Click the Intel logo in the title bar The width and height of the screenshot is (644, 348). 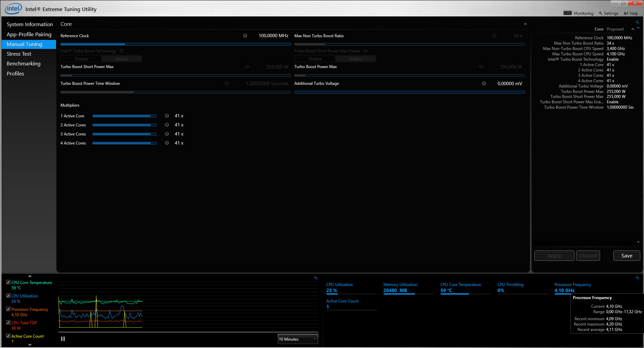point(13,9)
